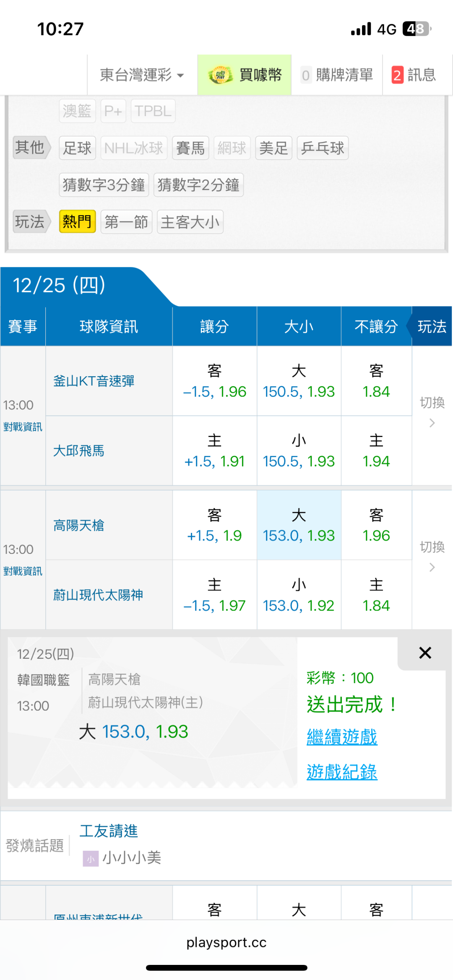This screenshot has height=980, width=453.
Task: Select the 猜數字3分鐘 game
Action: coord(104,185)
